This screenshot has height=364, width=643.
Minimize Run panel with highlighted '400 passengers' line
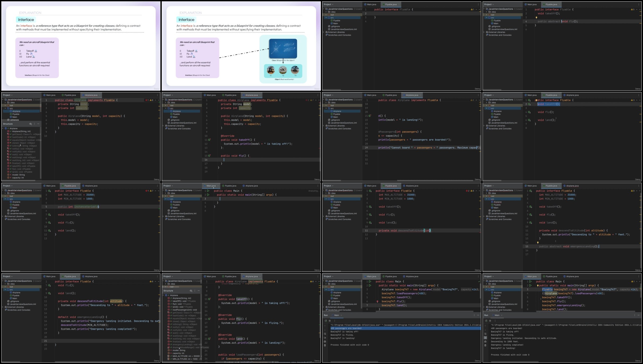click(x=478, y=315)
